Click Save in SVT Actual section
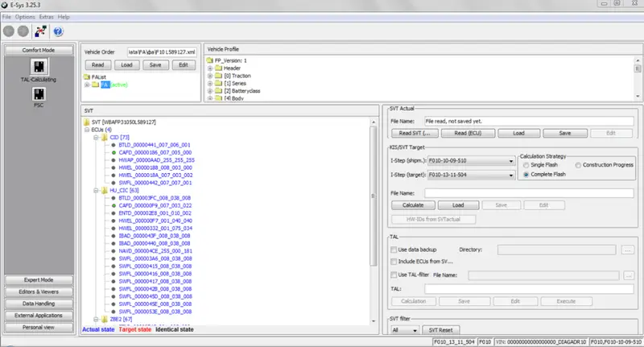 pos(565,133)
